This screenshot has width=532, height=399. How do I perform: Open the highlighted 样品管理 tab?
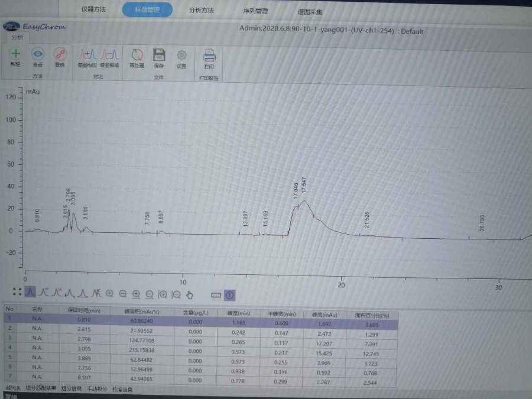coord(147,10)
